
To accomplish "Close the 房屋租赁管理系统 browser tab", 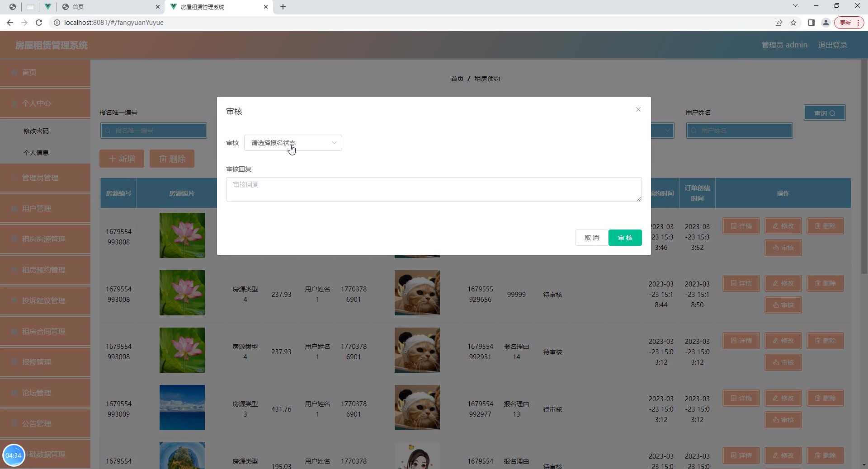I will 266,7.
